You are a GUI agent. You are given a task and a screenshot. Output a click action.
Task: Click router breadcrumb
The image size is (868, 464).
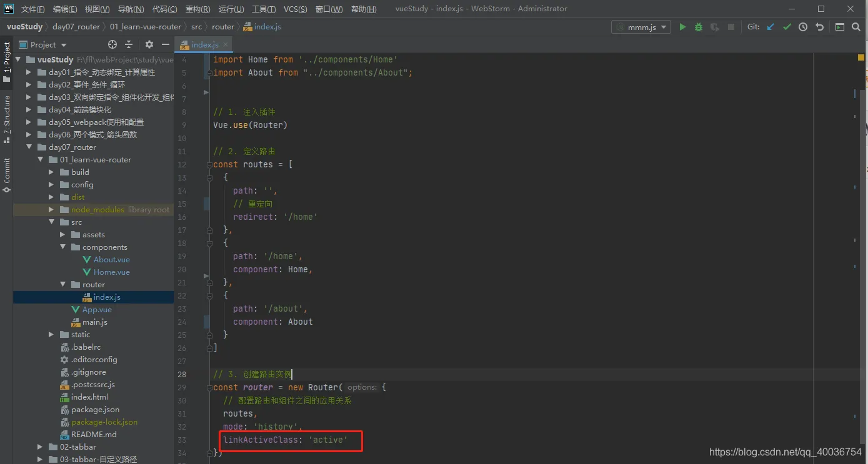coord(223,27)
